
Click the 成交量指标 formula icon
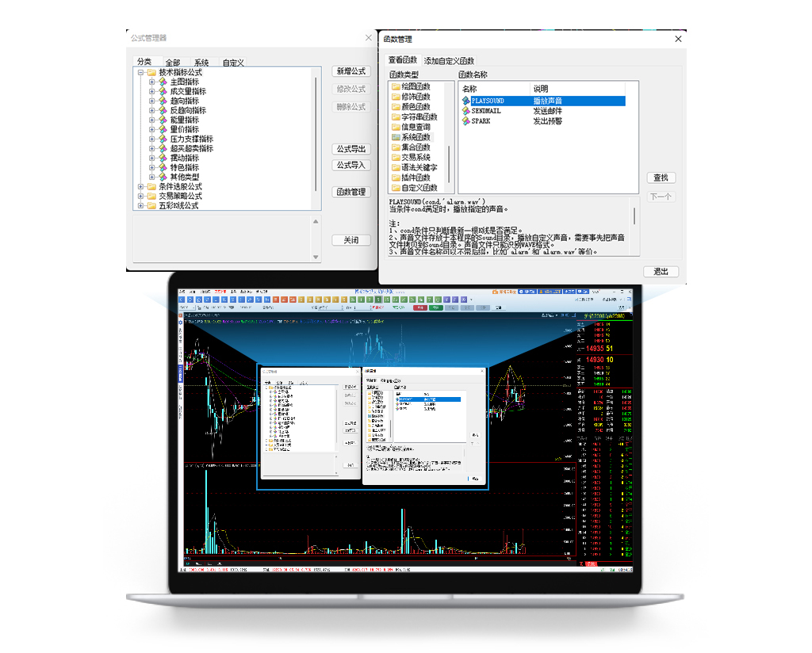163,91
